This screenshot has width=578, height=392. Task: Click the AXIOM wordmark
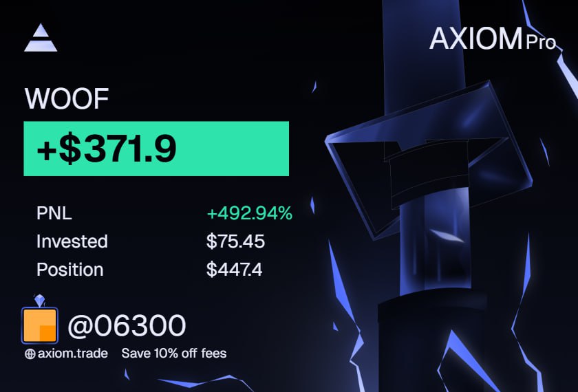coord(475,39)
